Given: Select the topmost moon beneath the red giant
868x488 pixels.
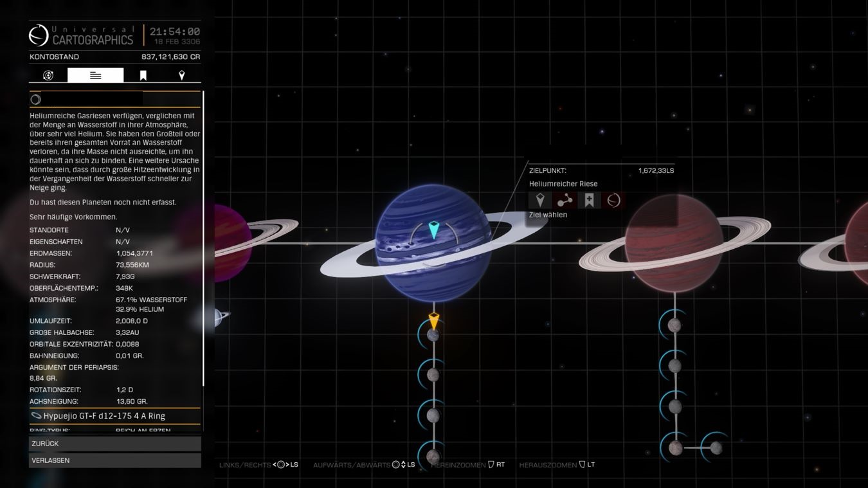Looking at the screenshot, I should click(674, 326).
